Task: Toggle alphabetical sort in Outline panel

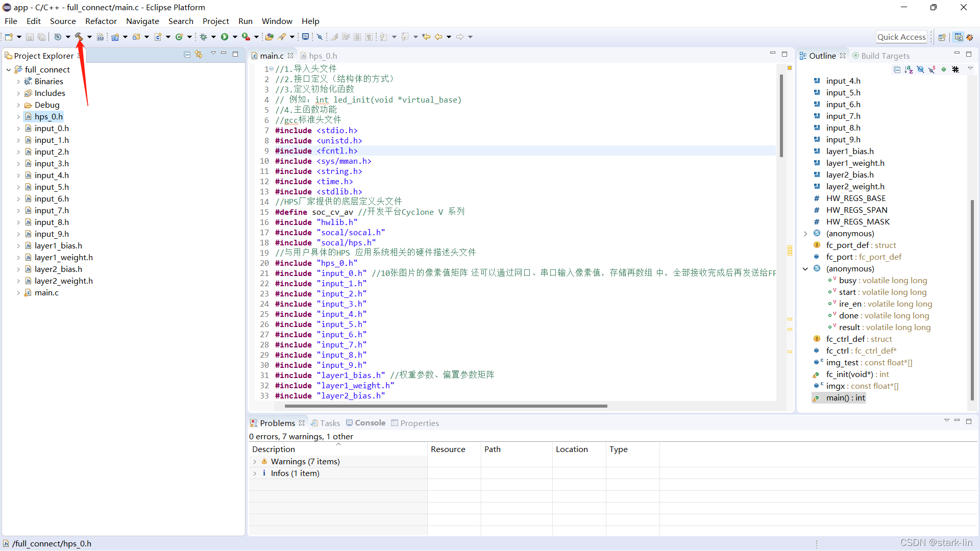Action: 909,69
